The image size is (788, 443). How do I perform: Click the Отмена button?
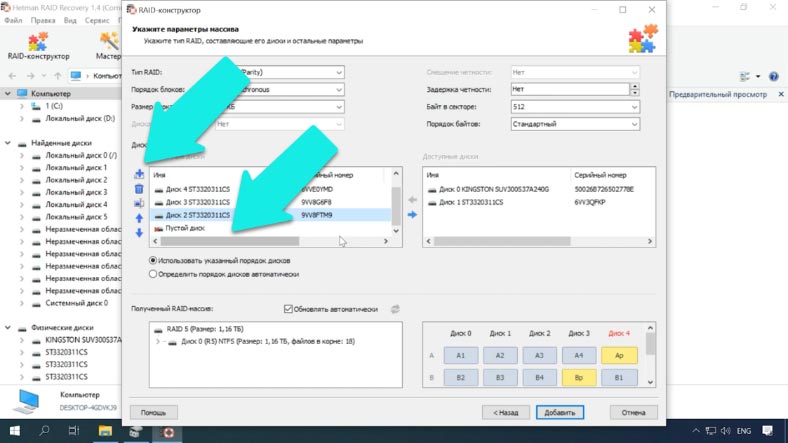(x=633, y=412)
